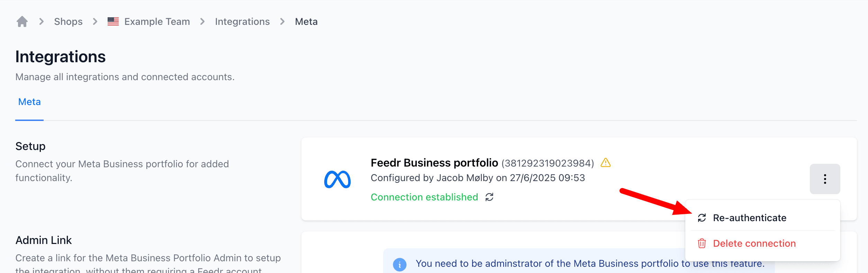Click the Integrations page heading
Image resolution: width=868 pixels, height=273 pixels.
60,57
